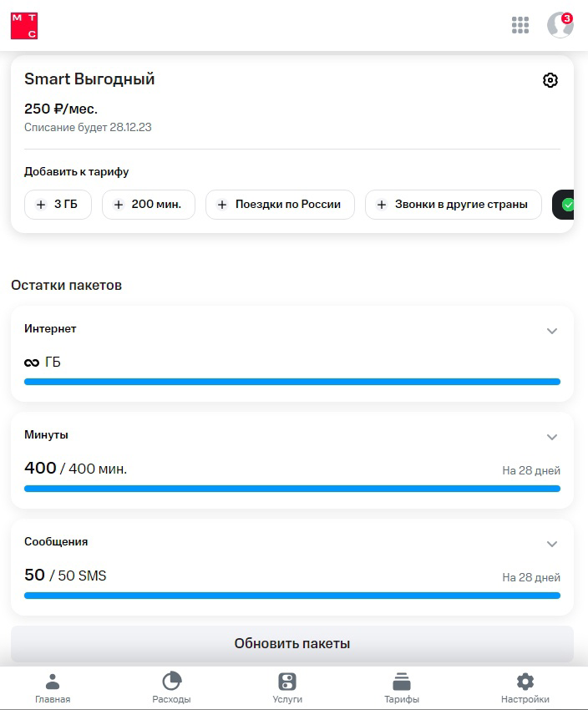Open the Услуги tab
588x710 pixels.
pos(287,688)
